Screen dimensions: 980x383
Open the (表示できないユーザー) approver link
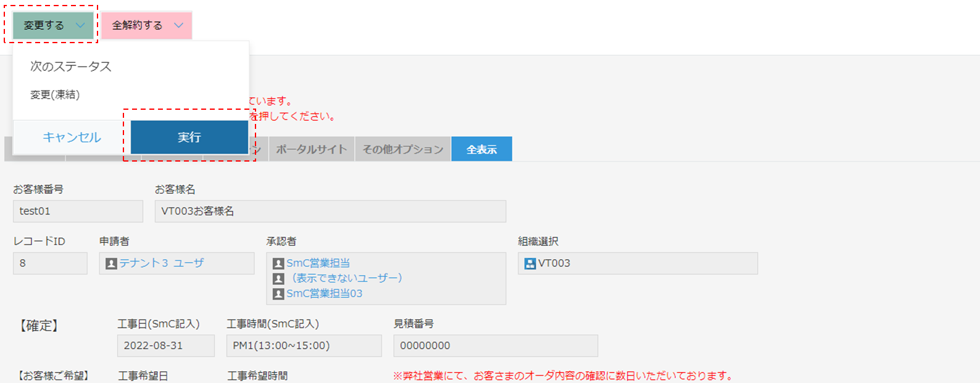[347, 278]
